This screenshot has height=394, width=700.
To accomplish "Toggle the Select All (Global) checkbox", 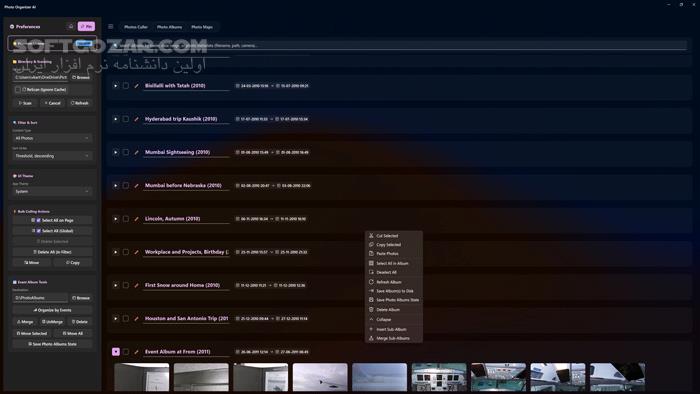I will tap(38, 231).
